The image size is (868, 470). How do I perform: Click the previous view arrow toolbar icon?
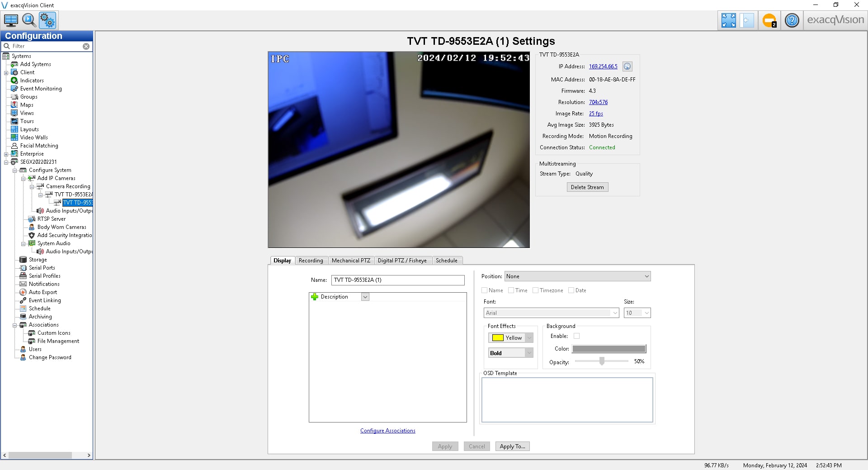747,20
